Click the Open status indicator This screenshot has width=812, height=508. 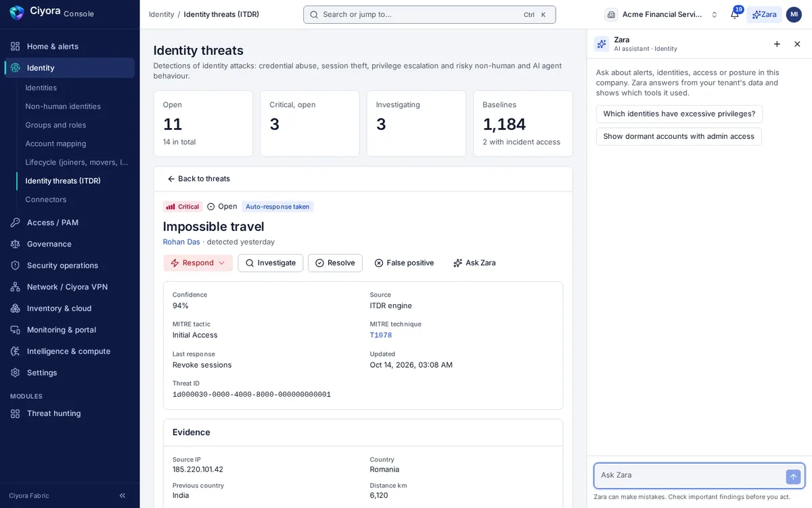pyautogui.click(x=222, y=207)
